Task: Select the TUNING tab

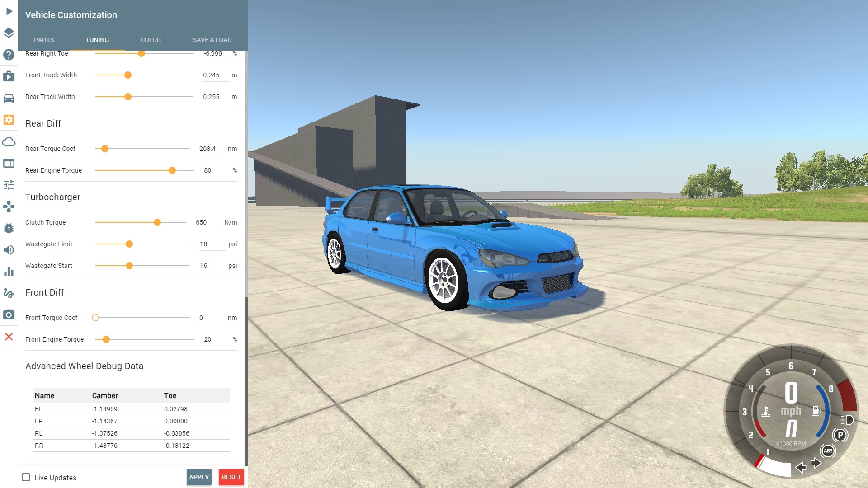Action: (97, 40)
